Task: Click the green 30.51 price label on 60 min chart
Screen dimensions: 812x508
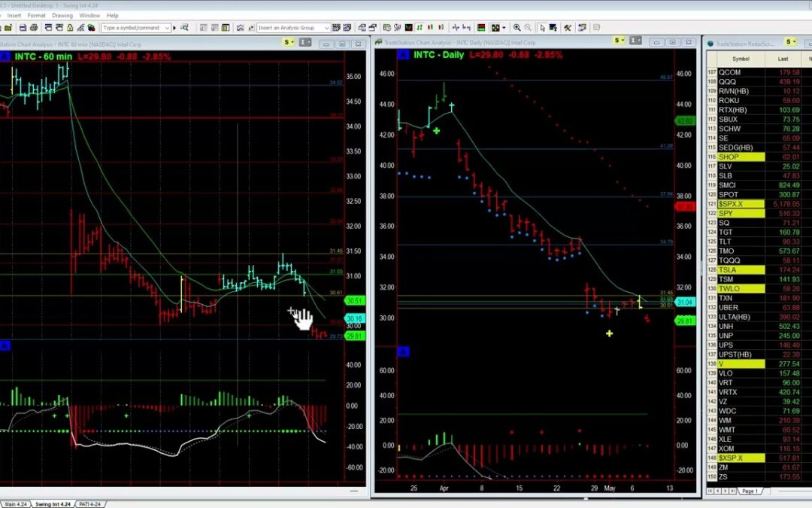Action: tap(355, 300)
